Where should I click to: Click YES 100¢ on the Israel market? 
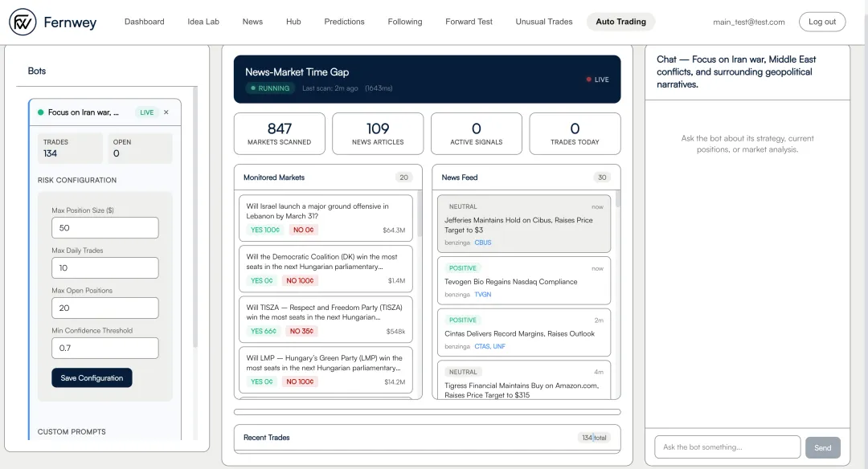coord(265,230)
